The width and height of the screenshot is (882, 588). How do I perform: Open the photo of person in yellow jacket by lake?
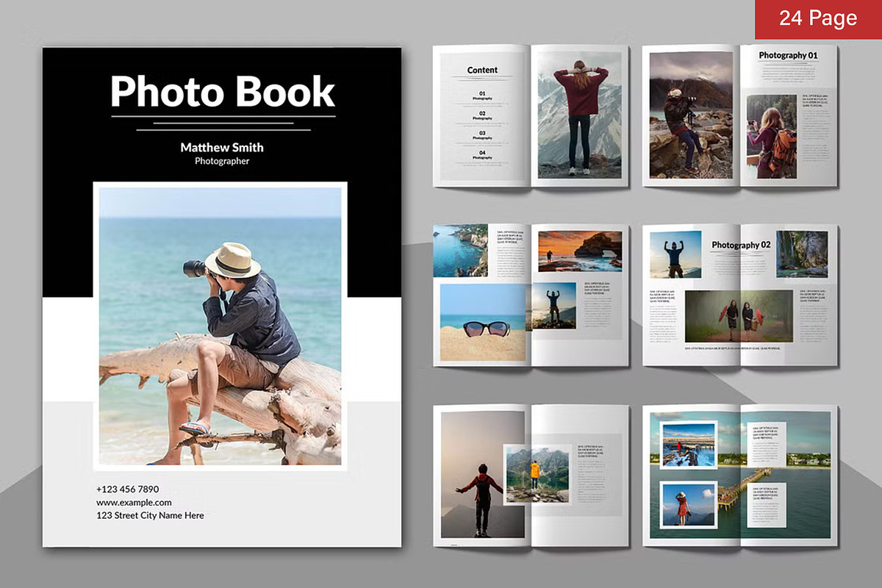tap(537, 474)
